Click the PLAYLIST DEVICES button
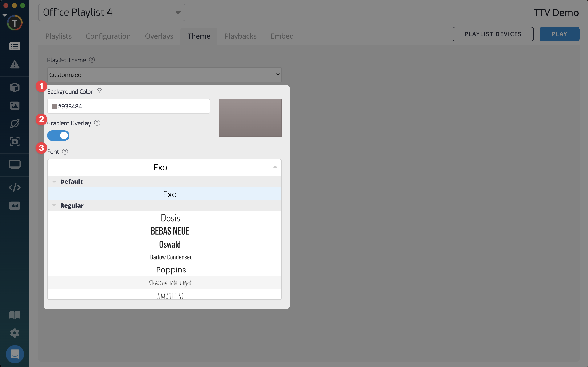 (x=493, y=34)
